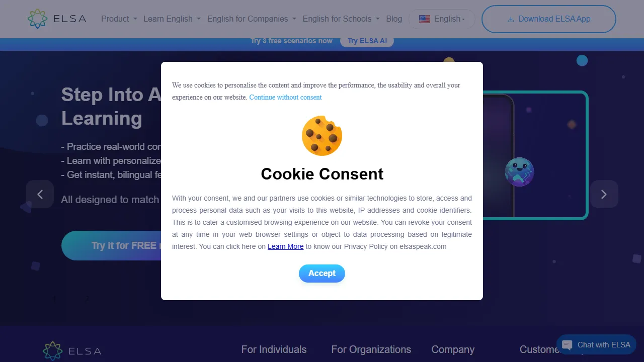
Task: Click the ELSA footer logo
Action: point(72,351)
